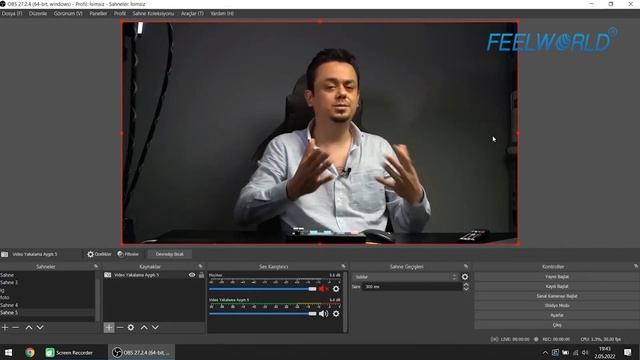Open the Sahne Koleksiyonu menu
Viewport: 640px width, 360px height.
[x=153, y=13]
